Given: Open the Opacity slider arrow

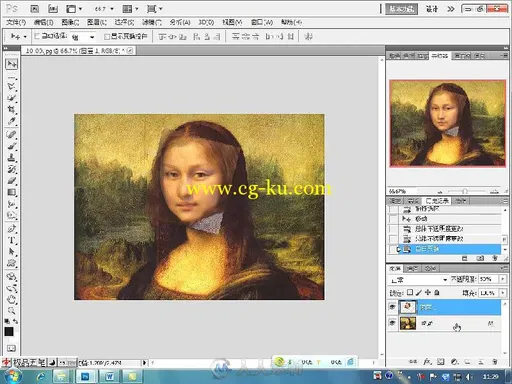Looking at the screenshot, I should 503,279.
